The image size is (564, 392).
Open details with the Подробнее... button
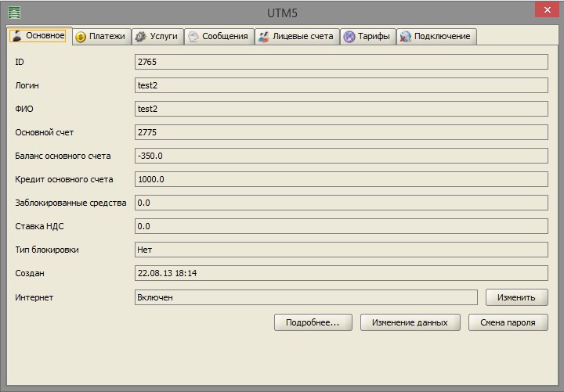tap(313, 322)
